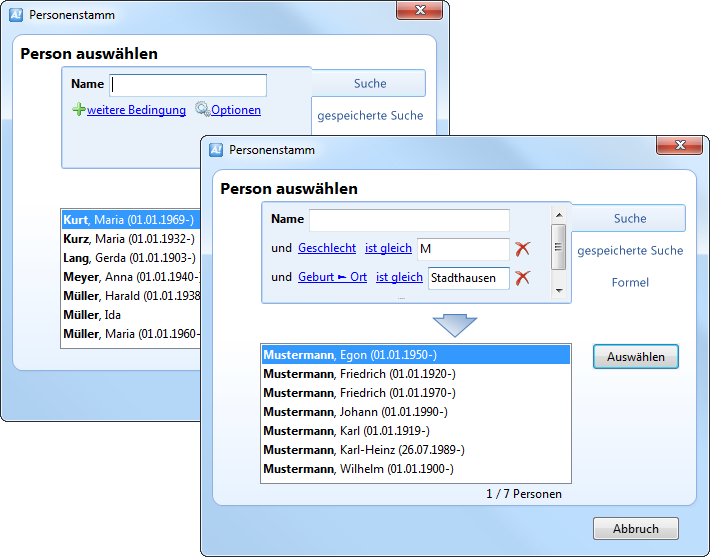This screenshot has width=710, height=557.
Task: Click the Name input field in front window
Action: tap(409, 220)
